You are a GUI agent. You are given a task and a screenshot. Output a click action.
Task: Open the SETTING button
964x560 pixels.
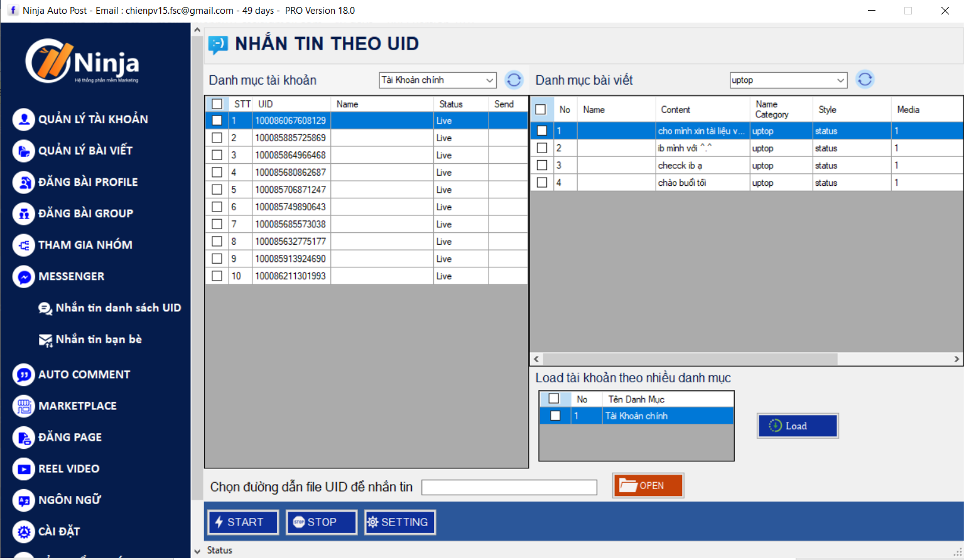pyautogui.click(x=400, y=522)
